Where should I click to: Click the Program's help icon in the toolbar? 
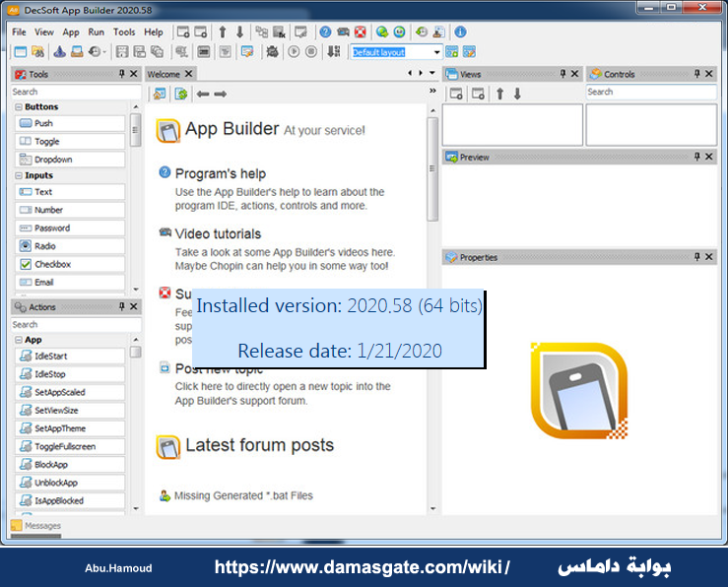tap(325, 33)
